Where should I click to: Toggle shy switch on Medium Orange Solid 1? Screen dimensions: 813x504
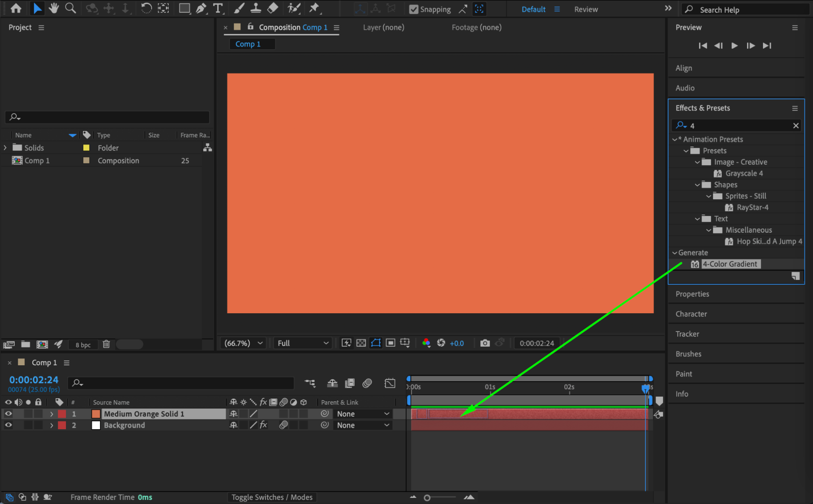[x=233, y=414]
